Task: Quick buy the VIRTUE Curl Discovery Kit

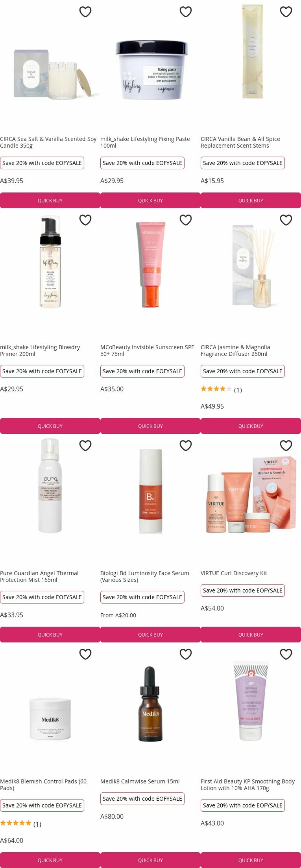Action: [x=251, y=635]
